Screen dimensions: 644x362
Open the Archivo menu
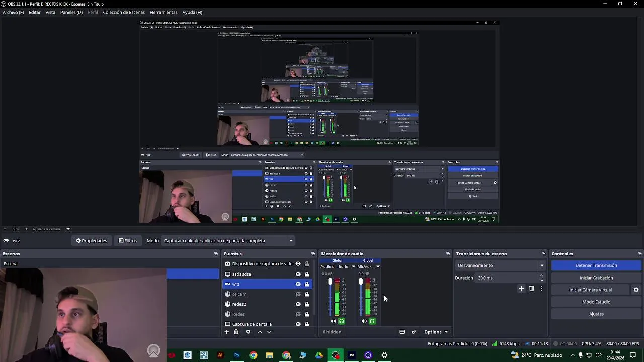13,12
